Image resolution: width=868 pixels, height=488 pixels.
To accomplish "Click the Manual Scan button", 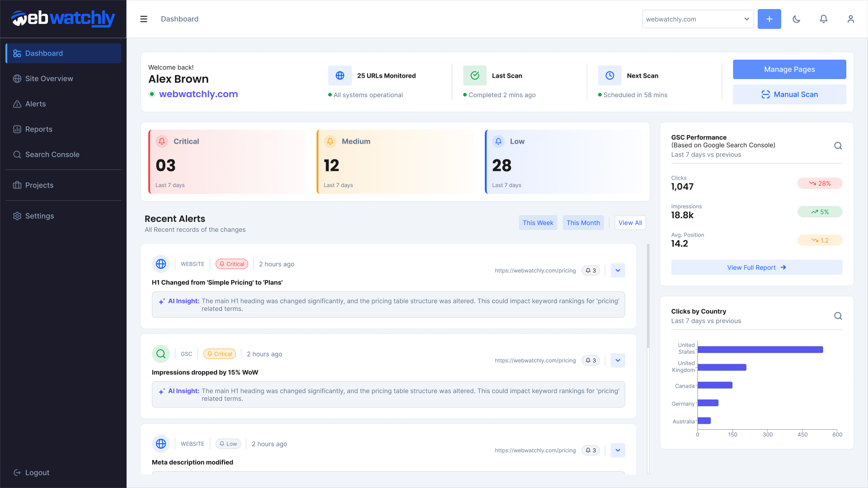I will pos(789,94).
